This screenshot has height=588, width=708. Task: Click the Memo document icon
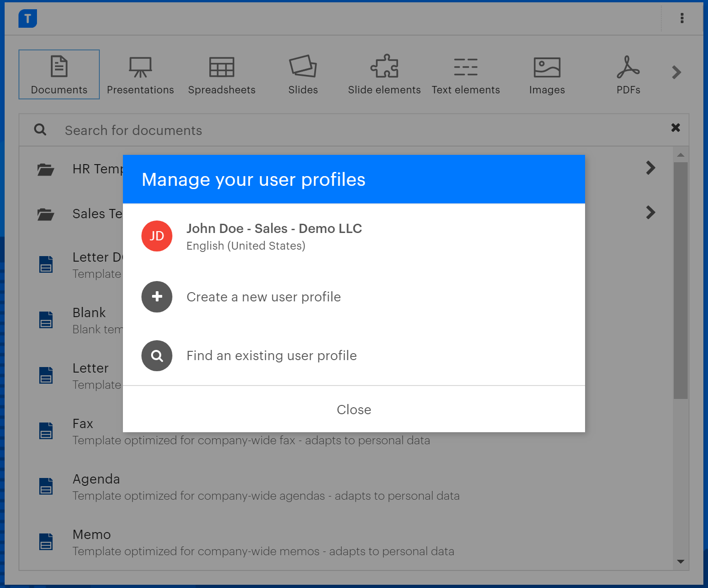pyautogui.click(x=46, y=542)
